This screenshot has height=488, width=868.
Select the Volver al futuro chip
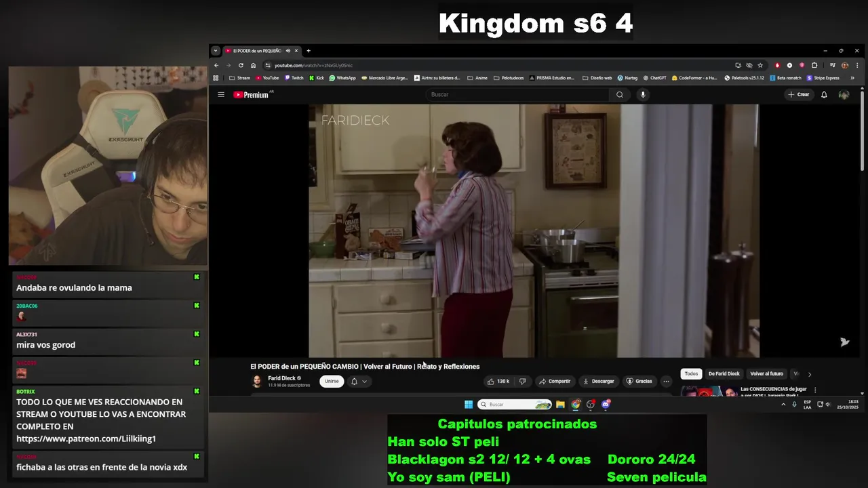(x=766, y=374)
